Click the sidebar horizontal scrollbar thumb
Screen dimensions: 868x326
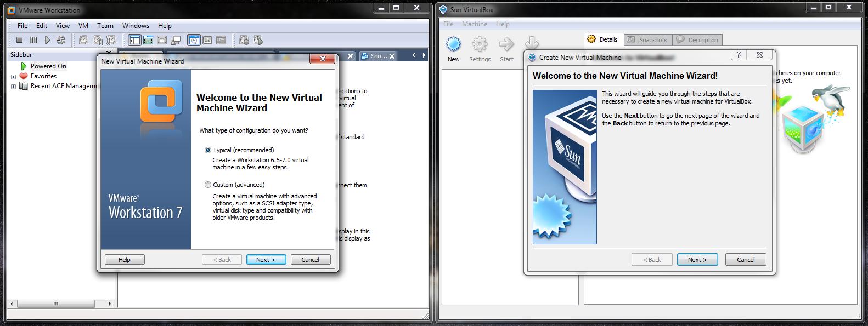pos(55,304)
